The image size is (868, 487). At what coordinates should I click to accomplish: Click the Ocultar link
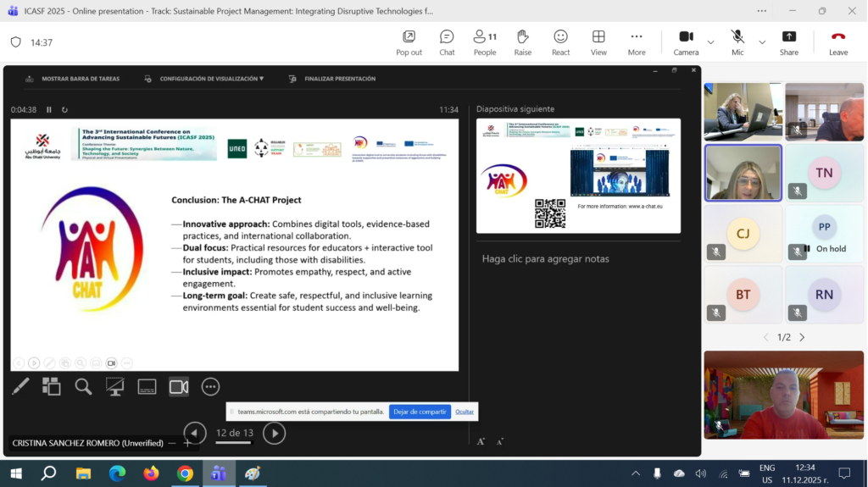(465, 412)
